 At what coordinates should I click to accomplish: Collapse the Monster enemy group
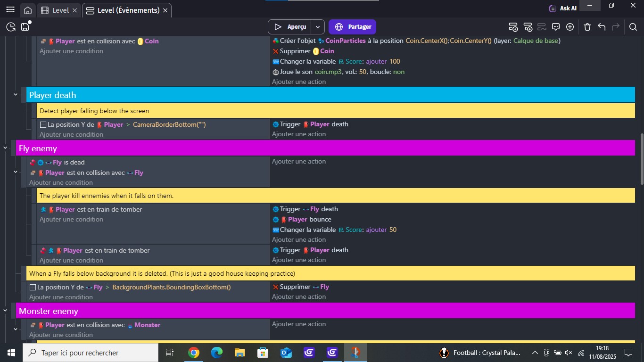coord(5,310)
